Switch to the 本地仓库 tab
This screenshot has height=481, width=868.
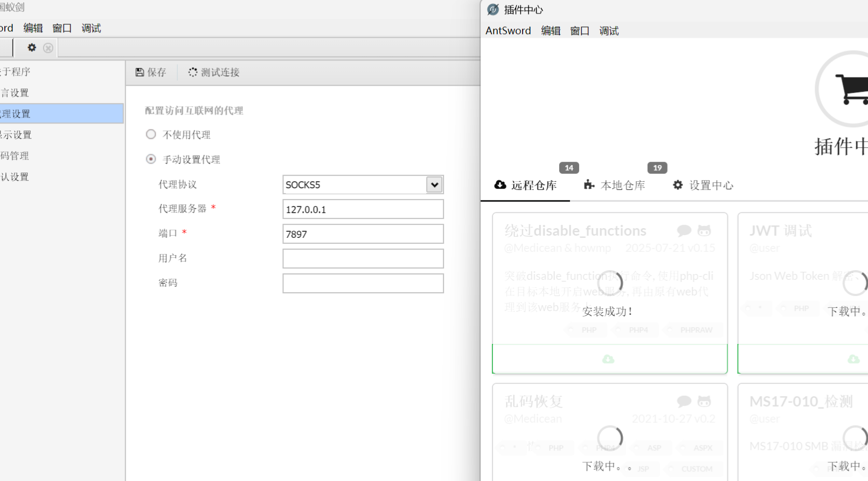point(615,185)
